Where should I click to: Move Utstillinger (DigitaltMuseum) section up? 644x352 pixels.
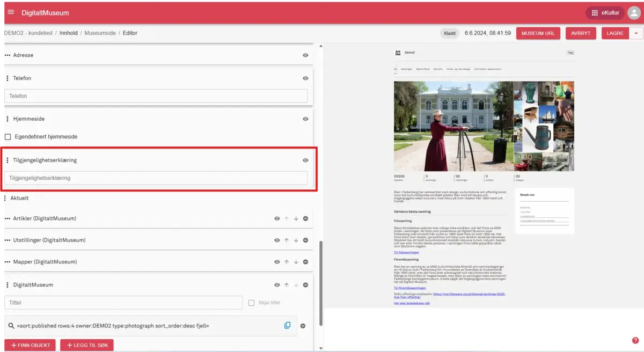287,240
